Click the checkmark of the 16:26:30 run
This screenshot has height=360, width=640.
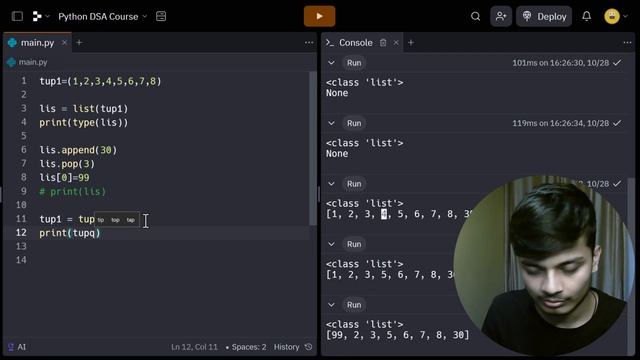[617, 63]
